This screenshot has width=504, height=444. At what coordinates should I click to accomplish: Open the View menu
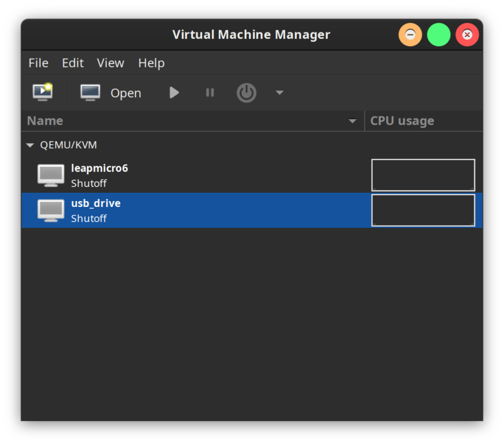coord(110,63)
